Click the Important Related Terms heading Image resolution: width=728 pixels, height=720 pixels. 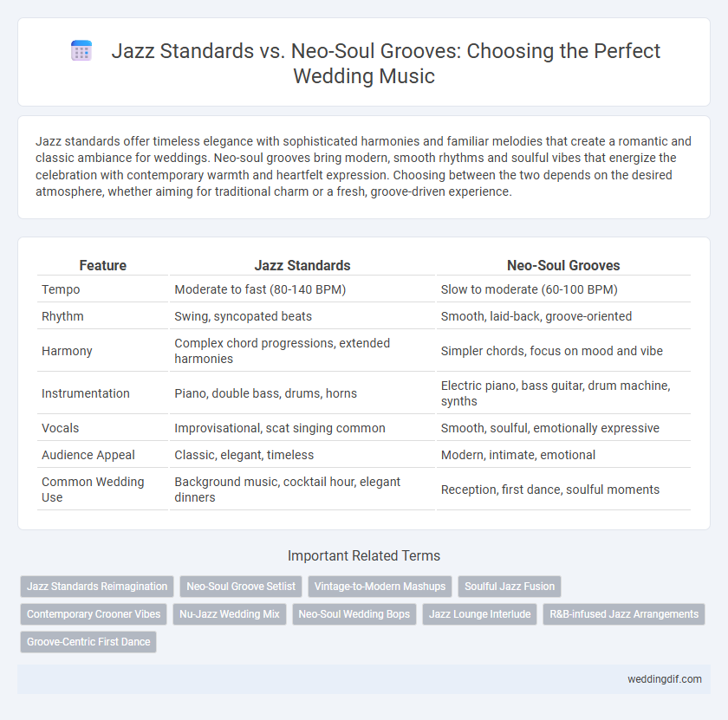click(364, 555)
